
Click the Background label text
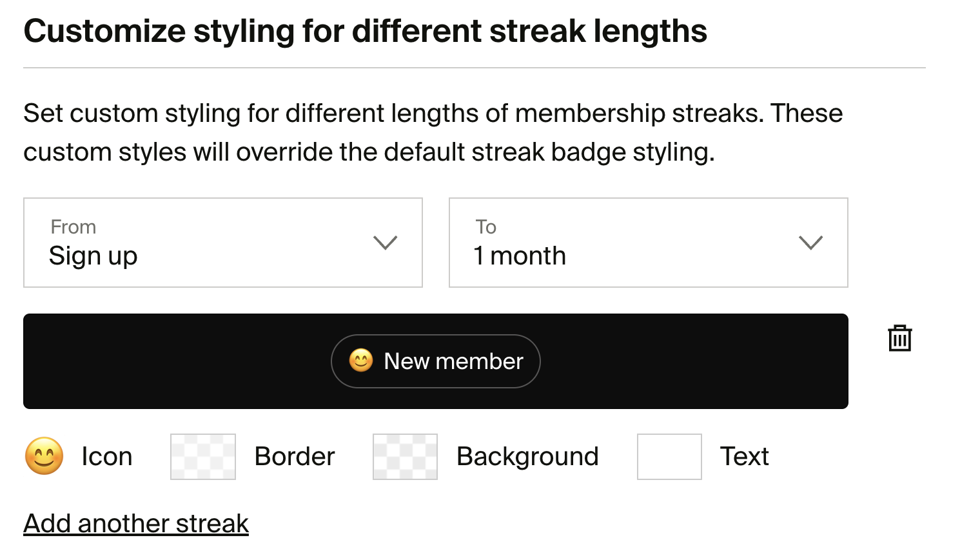tap(527, 457)
